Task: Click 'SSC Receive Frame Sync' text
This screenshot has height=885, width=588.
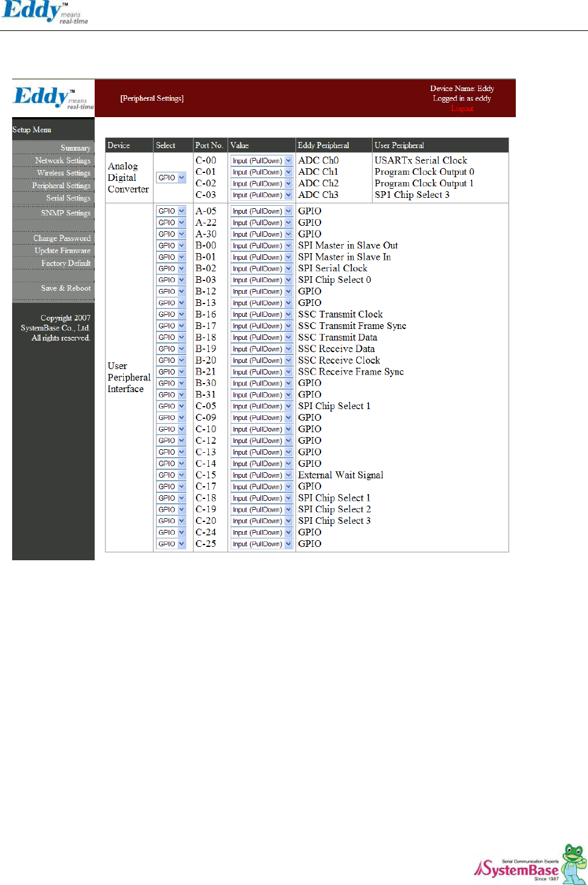Action: [x=351, y=372]
